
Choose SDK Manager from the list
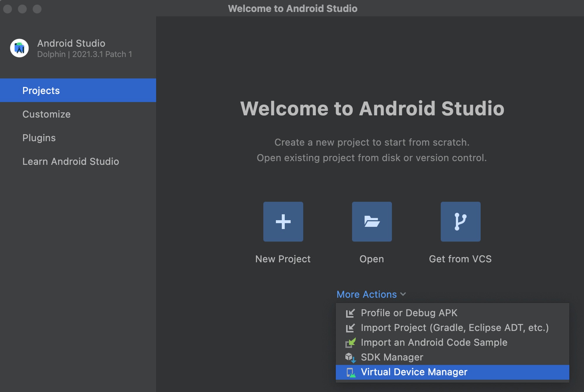coord(392,357)
